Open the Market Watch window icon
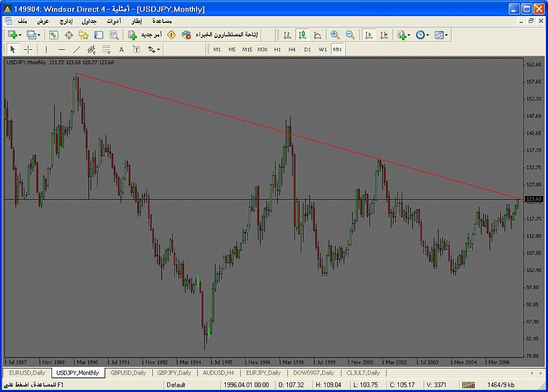The height and width of the screenshot is (392, 548). click(54, 35)
